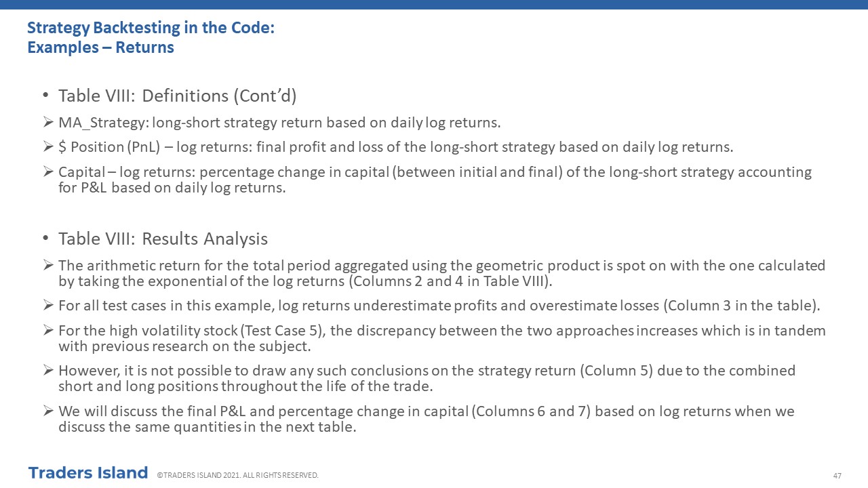Click the arrow bullet before 'However, it is not possible'
868x488 pixels.
[48, 371]
